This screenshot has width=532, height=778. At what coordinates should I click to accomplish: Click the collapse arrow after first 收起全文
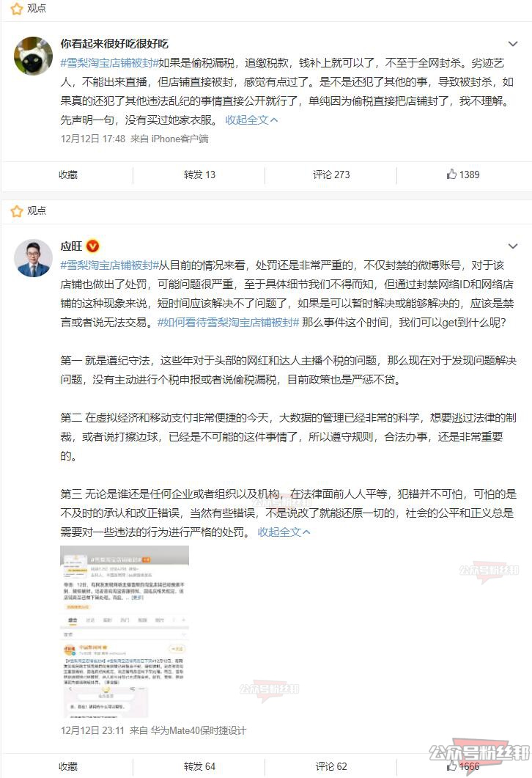click(x=274, y=120)
